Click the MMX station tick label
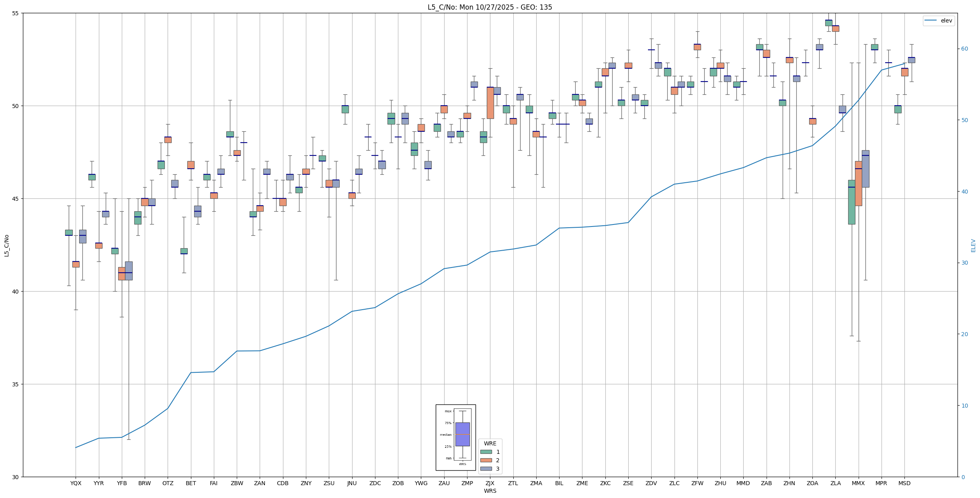 pos(858,483)
